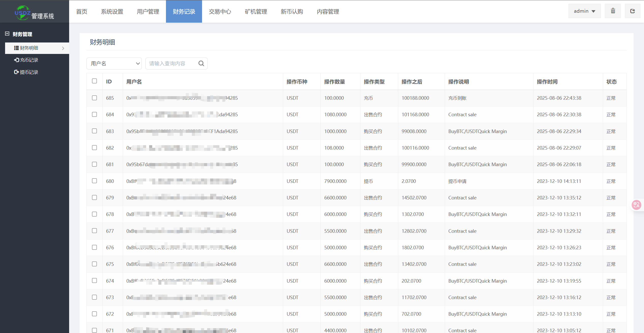Click the trash can icon in header
Screen dimensions: 644x333
pyautogui.click(x=613, y=11)
